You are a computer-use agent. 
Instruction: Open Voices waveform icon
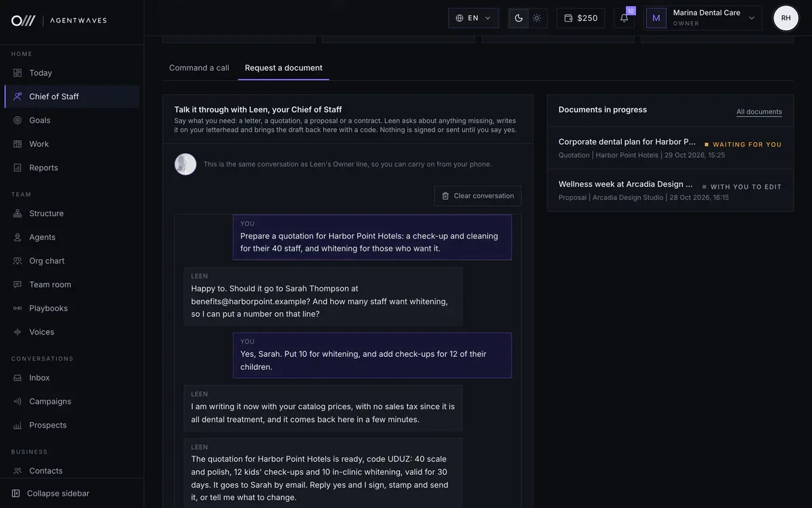18,332
